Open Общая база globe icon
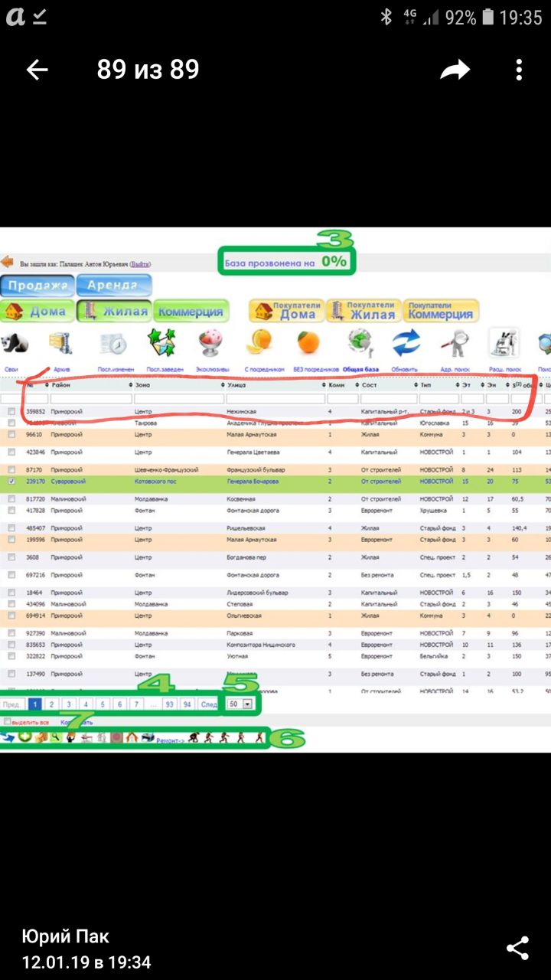 click(x=360, y=342)
